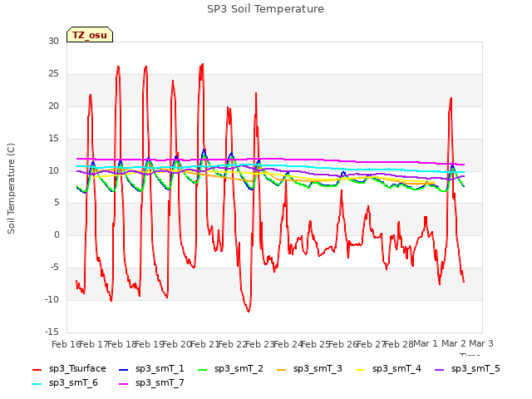
Task: Click the y-axis value 0
Action: click(x=57, y=234)
